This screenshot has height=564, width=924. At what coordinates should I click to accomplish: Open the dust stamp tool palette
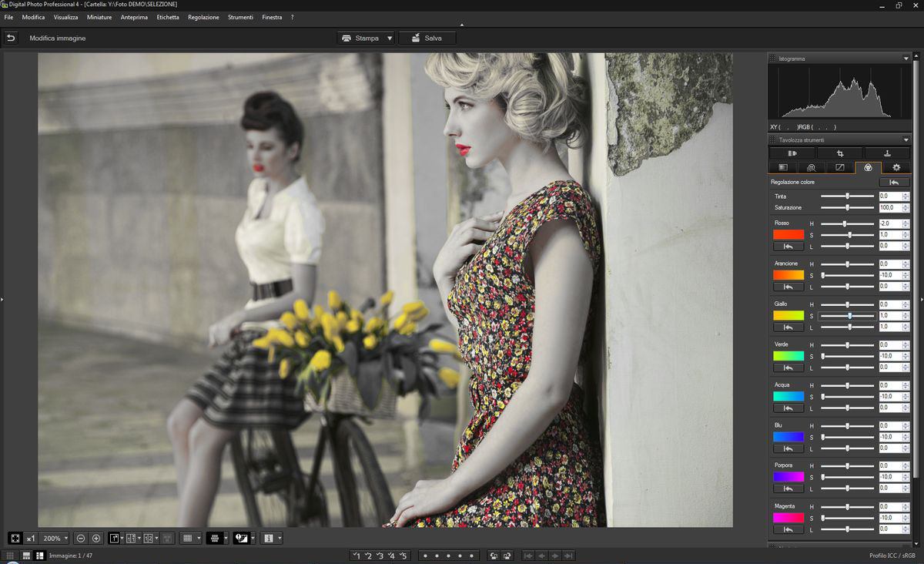(x=886, y=153)
